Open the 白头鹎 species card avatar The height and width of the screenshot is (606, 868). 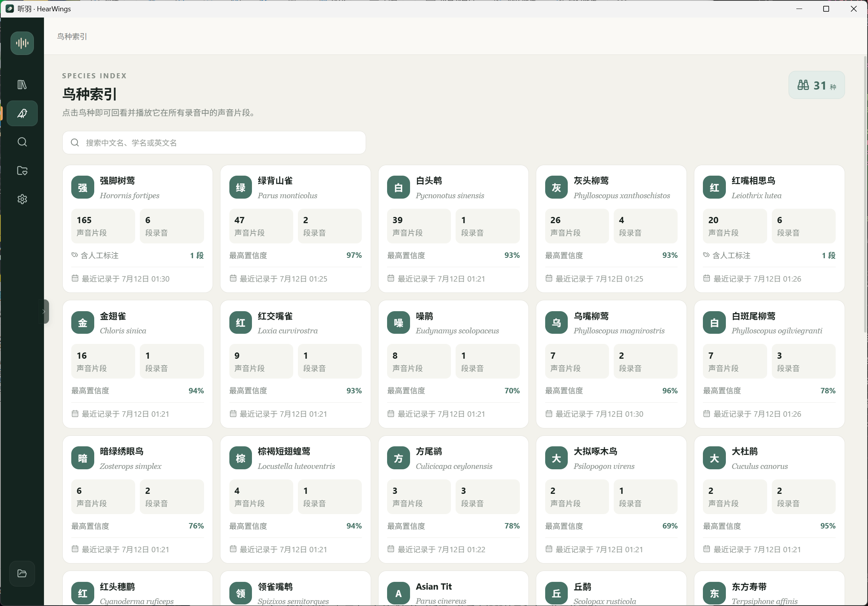pos(398,187)
